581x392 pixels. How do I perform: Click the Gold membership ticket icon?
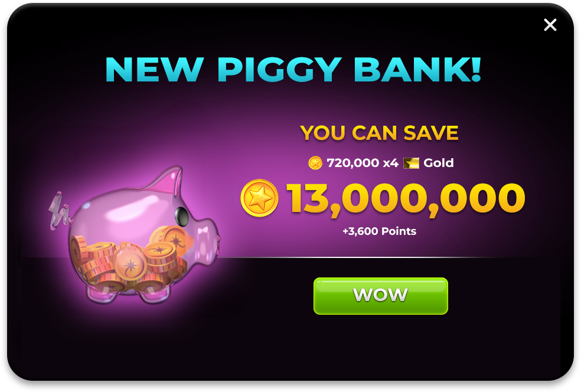coord(411,163)
